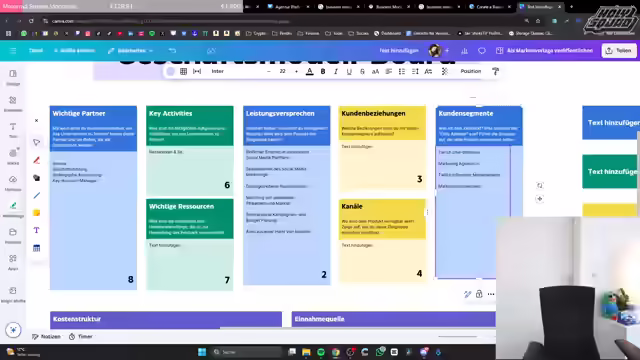Screen dimensions: 640x360
Task: Open the Marke brand panel in sidebar
Action: 13,156
